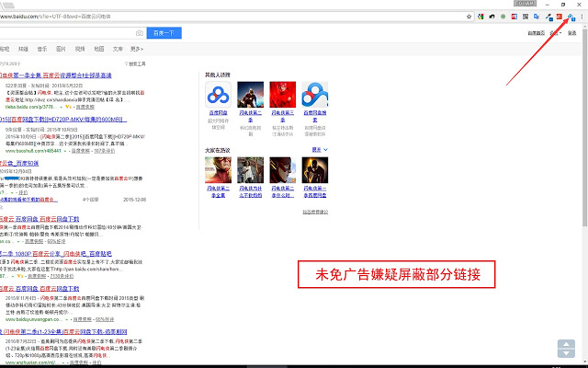Screen dimensions: 588x368
Task: Click the camera image-search icon in search box
Action: coord(140,33)
